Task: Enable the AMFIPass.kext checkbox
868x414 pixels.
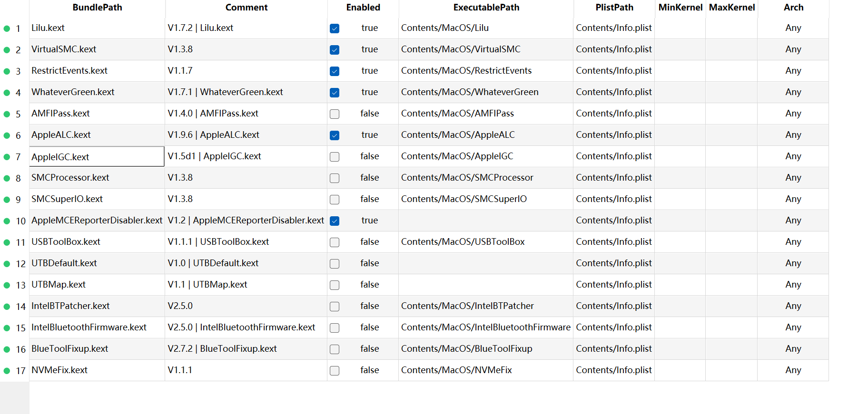Action: [x=335, y=114]
